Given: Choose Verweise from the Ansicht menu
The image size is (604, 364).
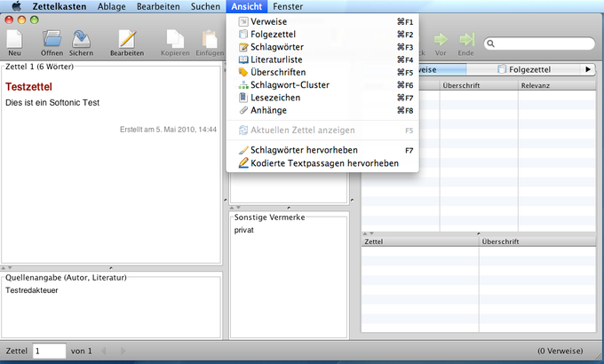Looking at the screenshot, I should tap(322, 21).
